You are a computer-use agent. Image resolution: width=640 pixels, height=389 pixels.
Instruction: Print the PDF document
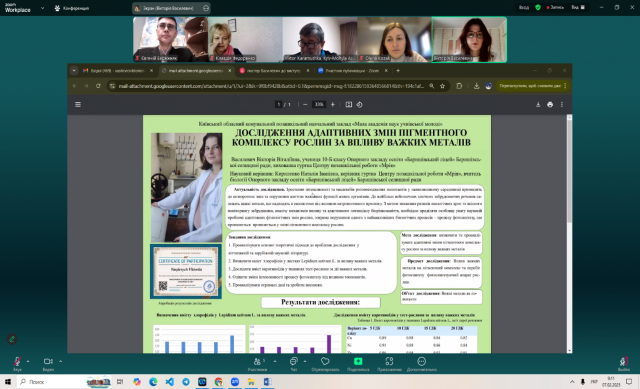550,104
